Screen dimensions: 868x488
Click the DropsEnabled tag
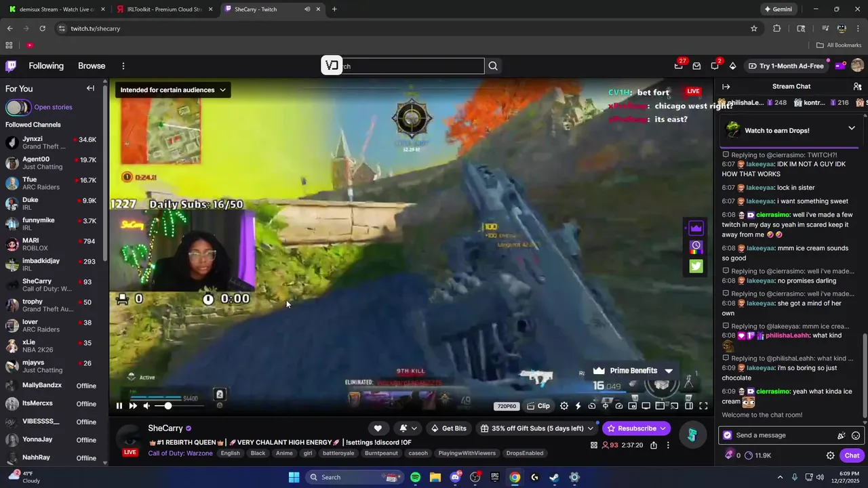(x=524, y=453)
